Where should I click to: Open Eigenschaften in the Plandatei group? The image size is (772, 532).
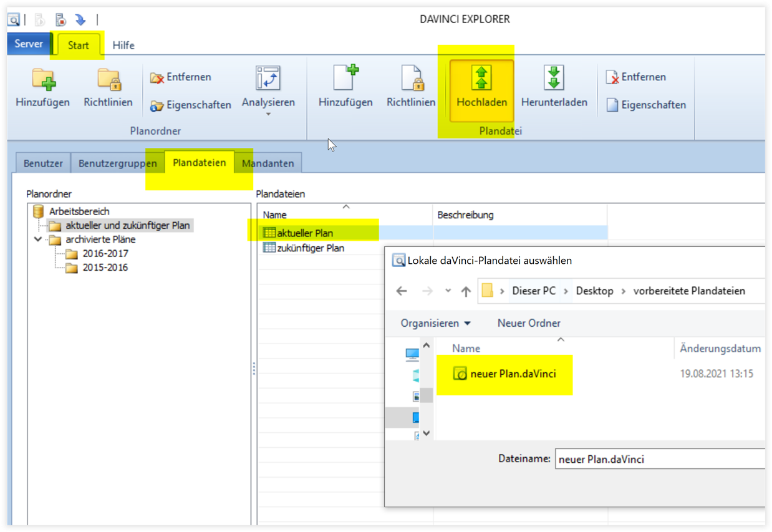(x=645, y=105)
